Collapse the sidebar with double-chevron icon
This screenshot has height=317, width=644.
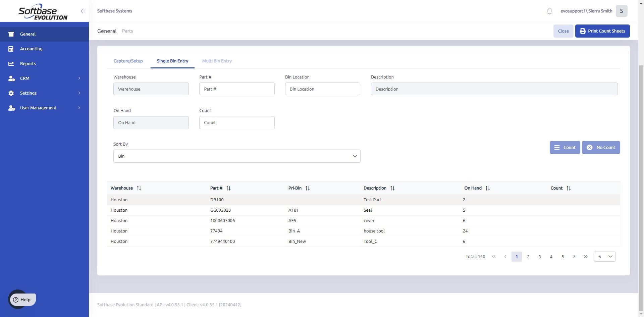pos(83,11)
